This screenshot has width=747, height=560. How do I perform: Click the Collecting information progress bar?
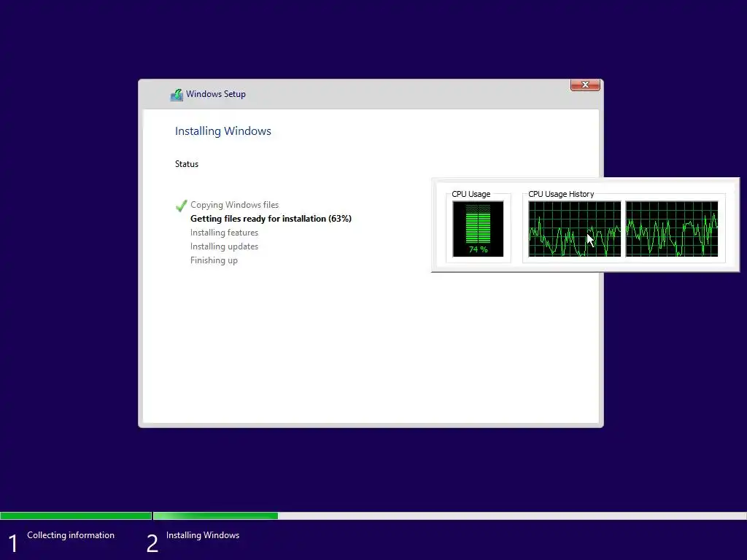(x=76, y=516)
